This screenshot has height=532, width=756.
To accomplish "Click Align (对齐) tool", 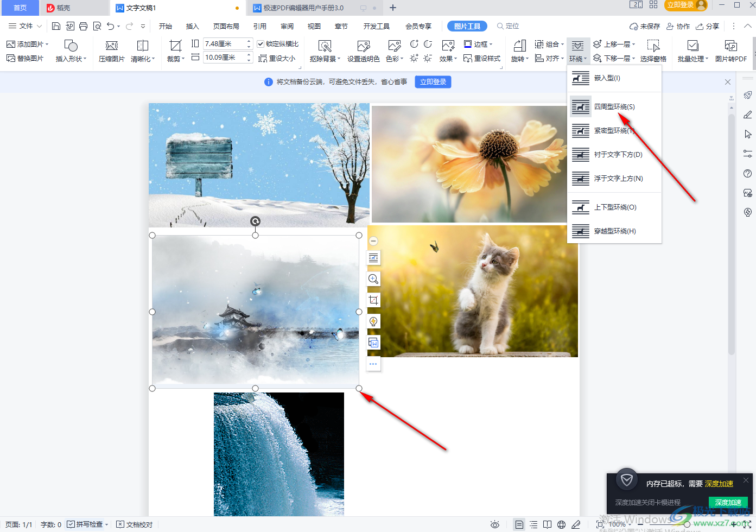I will [x=549, y=58].
